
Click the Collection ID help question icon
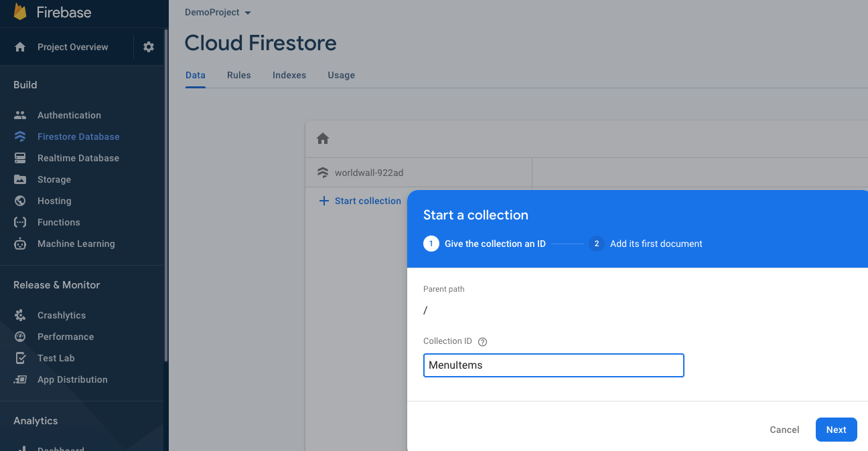pos(482,341)
